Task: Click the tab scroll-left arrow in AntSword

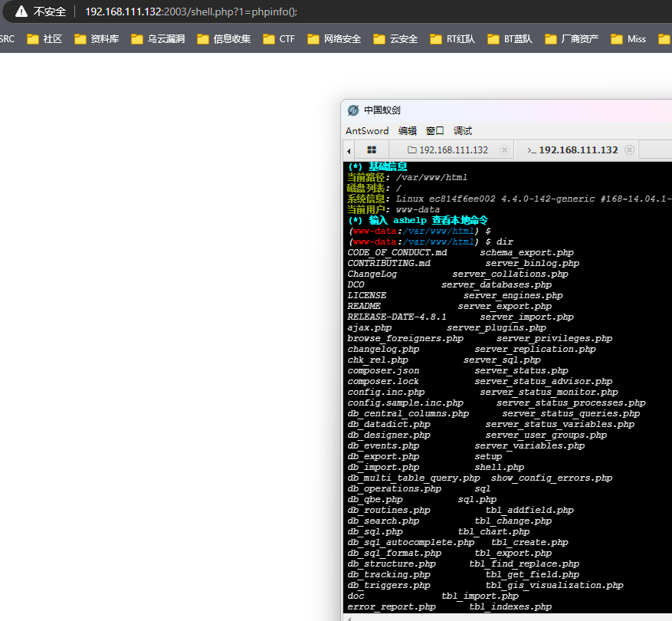Action: pos(349,150)
